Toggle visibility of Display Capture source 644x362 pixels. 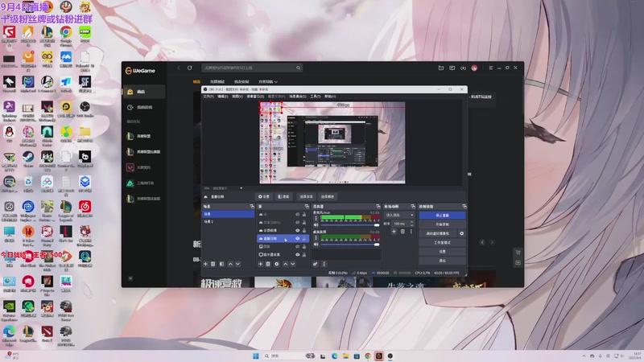coord(297,254)
